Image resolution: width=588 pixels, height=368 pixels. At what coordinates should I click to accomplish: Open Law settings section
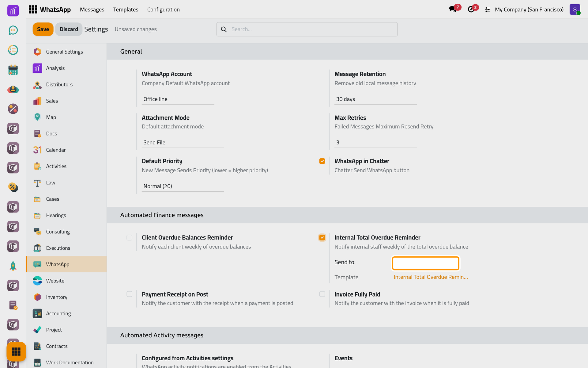pos(66,182)
